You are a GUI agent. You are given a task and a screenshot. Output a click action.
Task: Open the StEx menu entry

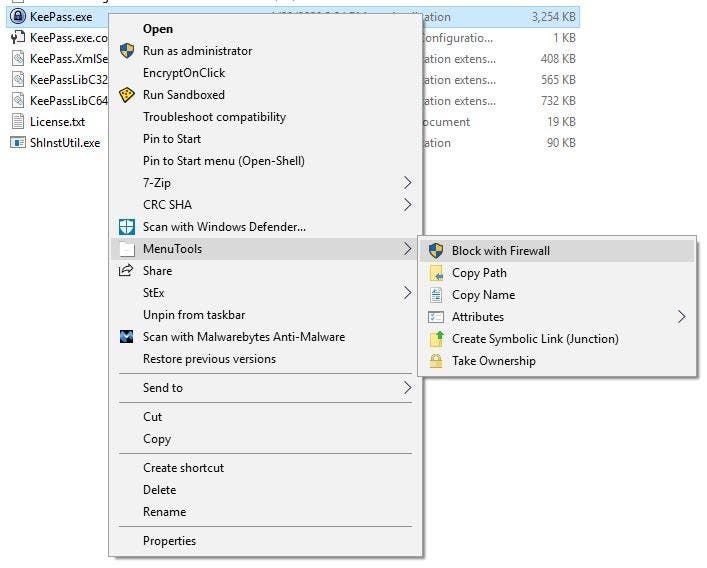266,293
